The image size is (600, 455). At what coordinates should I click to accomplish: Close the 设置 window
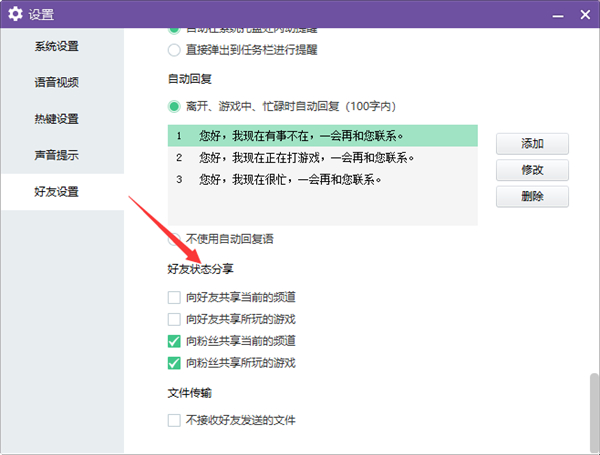[582, 14]
